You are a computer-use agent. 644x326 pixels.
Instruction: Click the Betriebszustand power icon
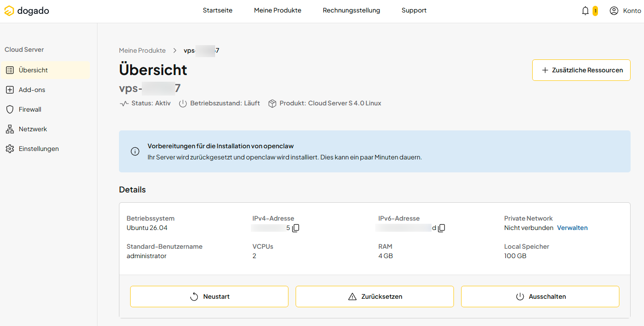coord(182,104)
